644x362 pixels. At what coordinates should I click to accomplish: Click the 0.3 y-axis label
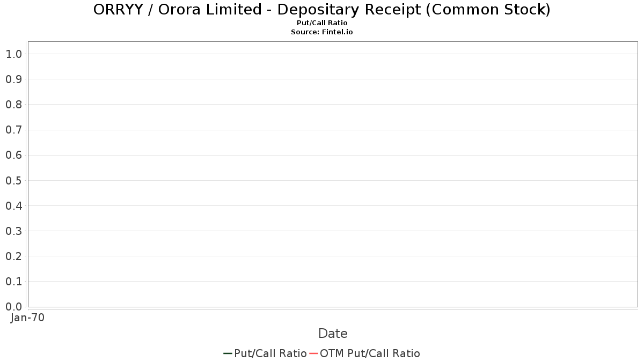(13, 231)
